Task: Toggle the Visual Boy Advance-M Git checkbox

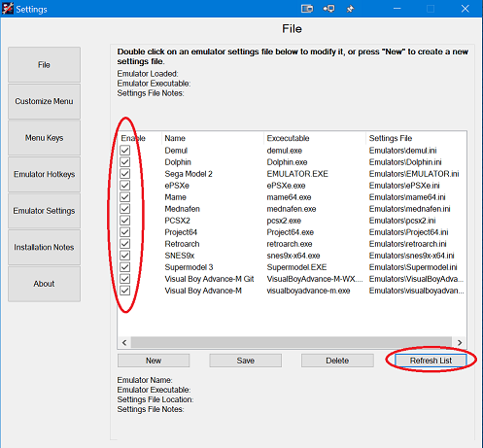Action: pyautogui.click(x=125, y=279)
